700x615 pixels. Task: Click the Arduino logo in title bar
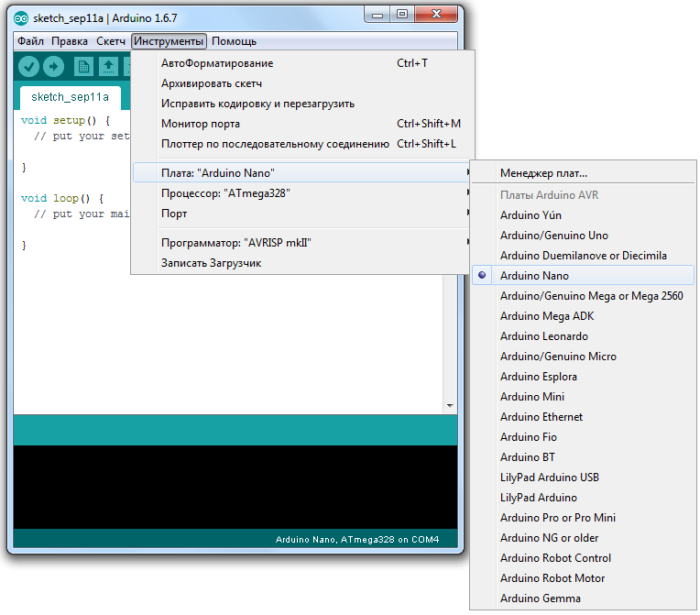(x=20, y=16)
